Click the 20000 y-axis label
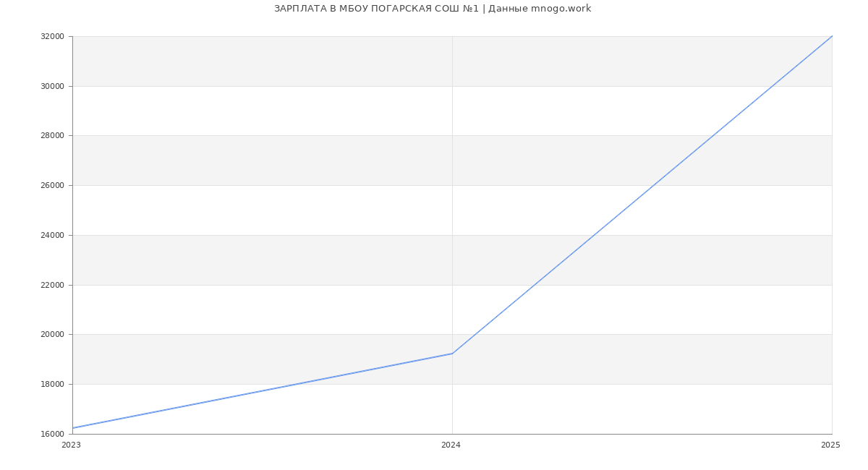868x470 pixels. pos(52,335)
